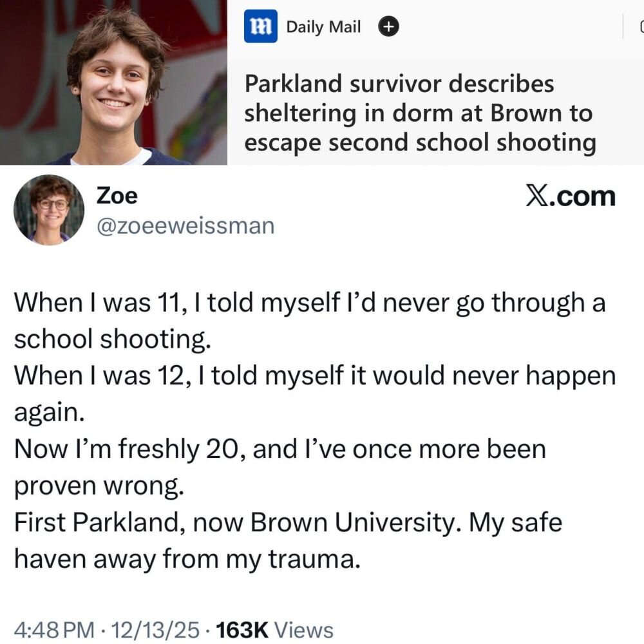Viewport: 644px width, 644px height.
Task: Click the "When I was 12" tweet line
Action: 314,375
